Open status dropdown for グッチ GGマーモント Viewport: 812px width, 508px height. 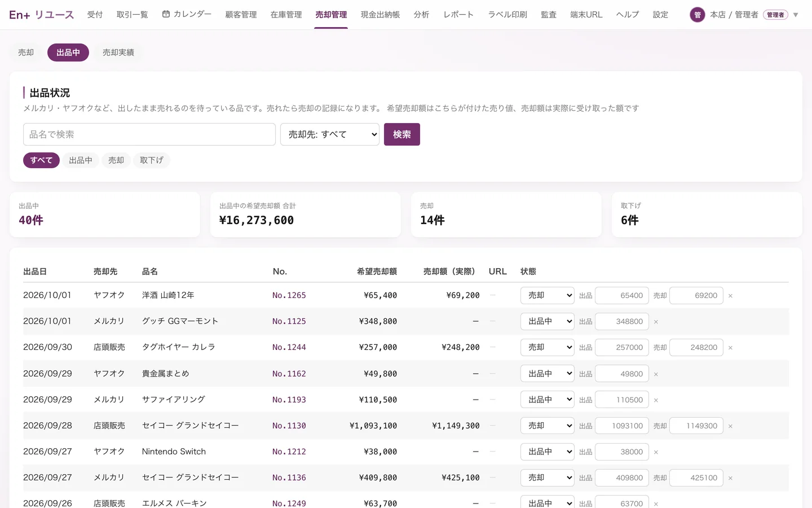[547, 321]
